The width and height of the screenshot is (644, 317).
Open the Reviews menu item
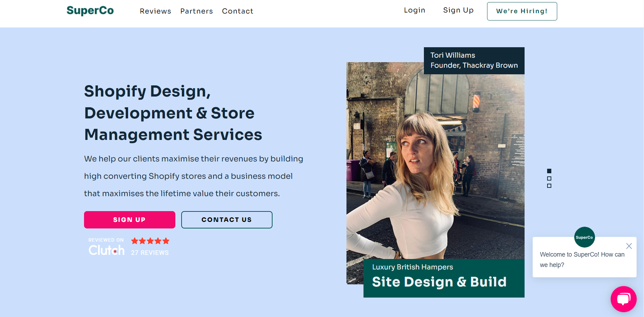click(156, 11)
